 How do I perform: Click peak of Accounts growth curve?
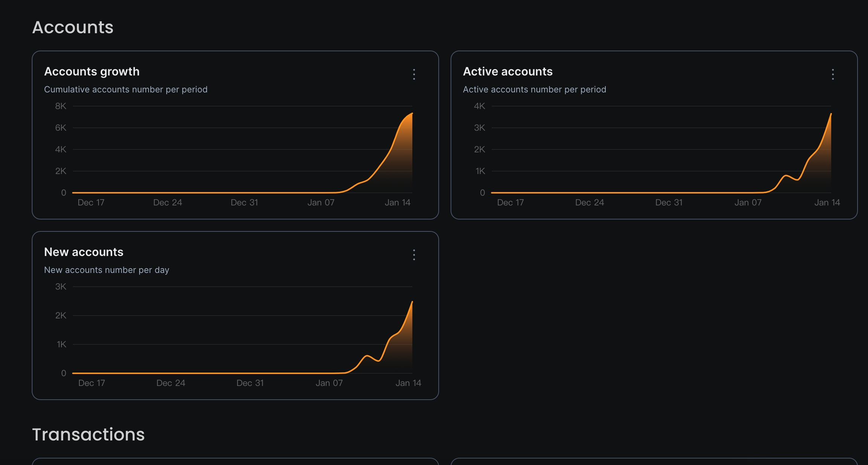(x=412, y=113)
